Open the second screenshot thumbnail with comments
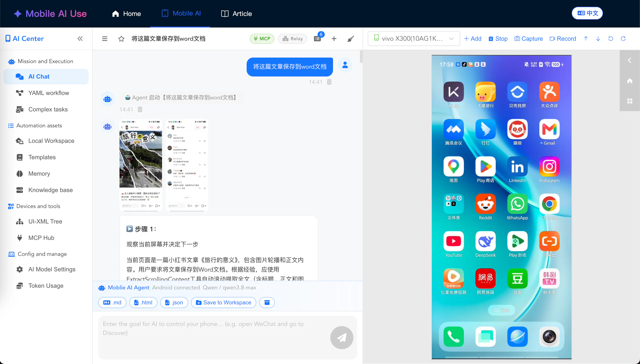The image size is (640, 364). (187, 165)
